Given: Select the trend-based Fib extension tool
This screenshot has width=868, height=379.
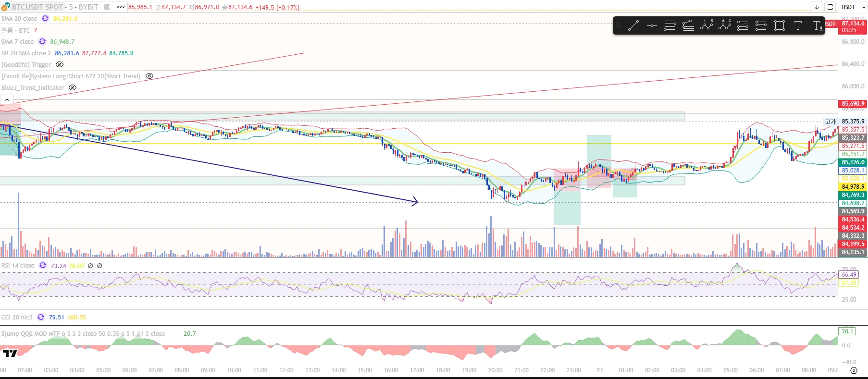Looking at the screenshot, I should point(688,25).
